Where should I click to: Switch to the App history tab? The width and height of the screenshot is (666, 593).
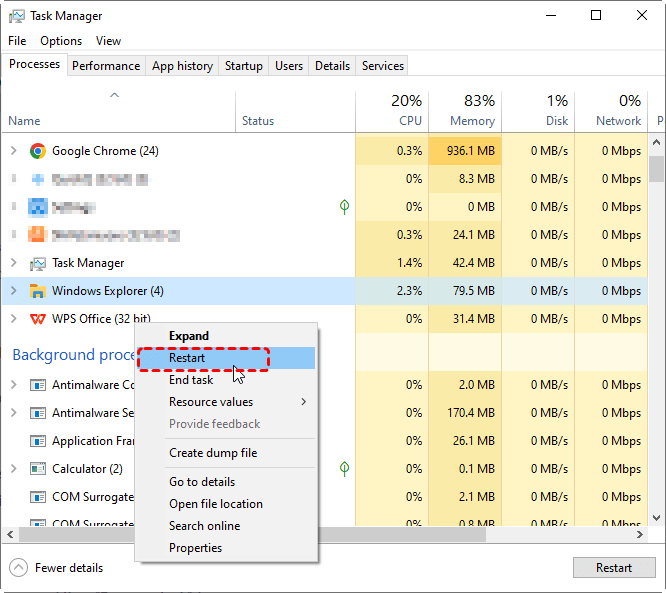pos(183,66)
